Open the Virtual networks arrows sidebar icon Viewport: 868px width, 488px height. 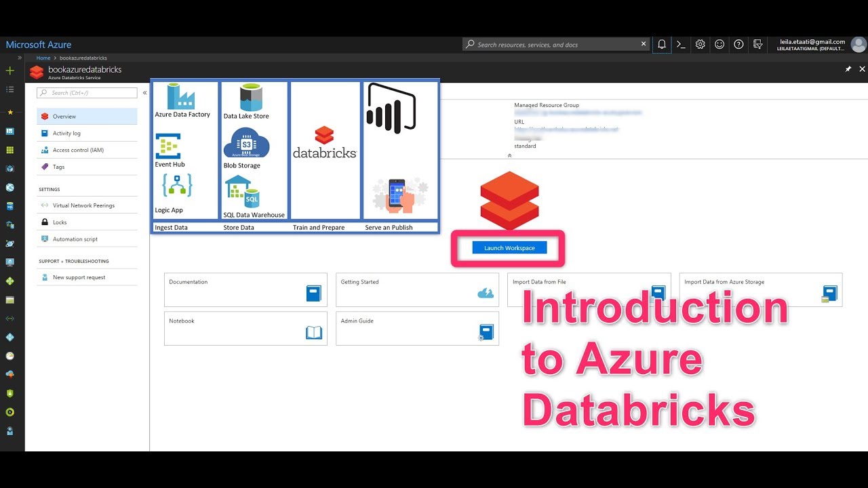(x=9, y=318)
